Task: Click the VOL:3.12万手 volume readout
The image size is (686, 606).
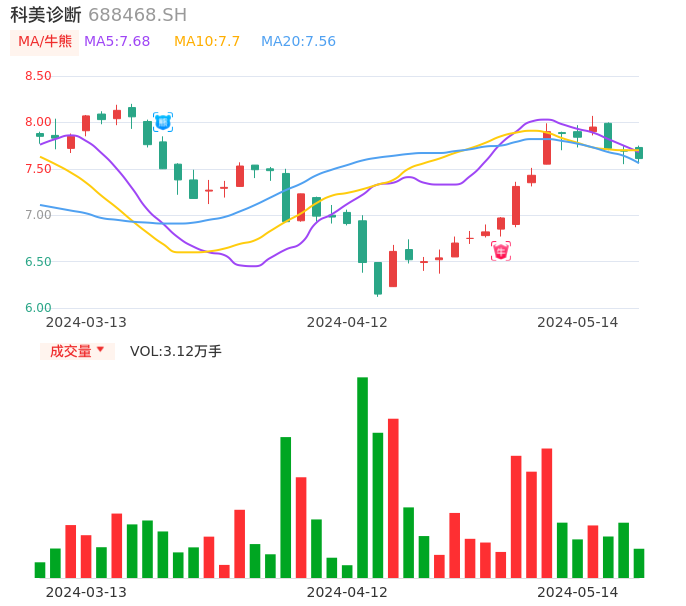Action: tap(176, 351)
